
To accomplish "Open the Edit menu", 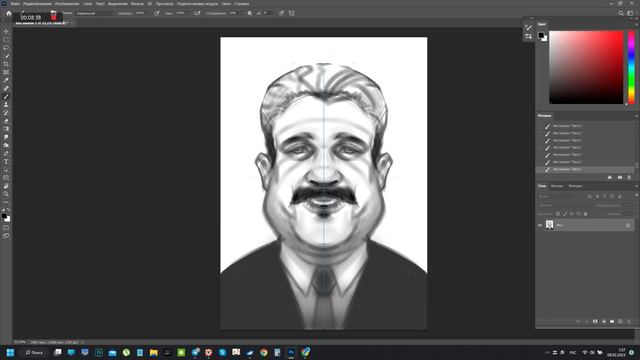I will [37, 4].
